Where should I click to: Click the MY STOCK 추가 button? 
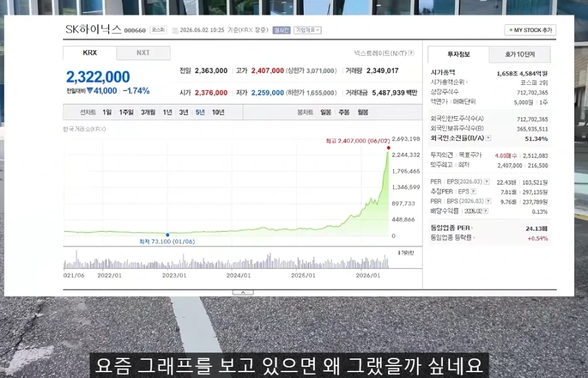531,30
